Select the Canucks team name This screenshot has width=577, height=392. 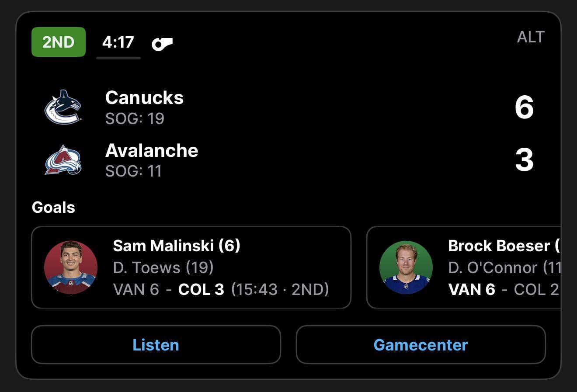[x=144, y=97]
